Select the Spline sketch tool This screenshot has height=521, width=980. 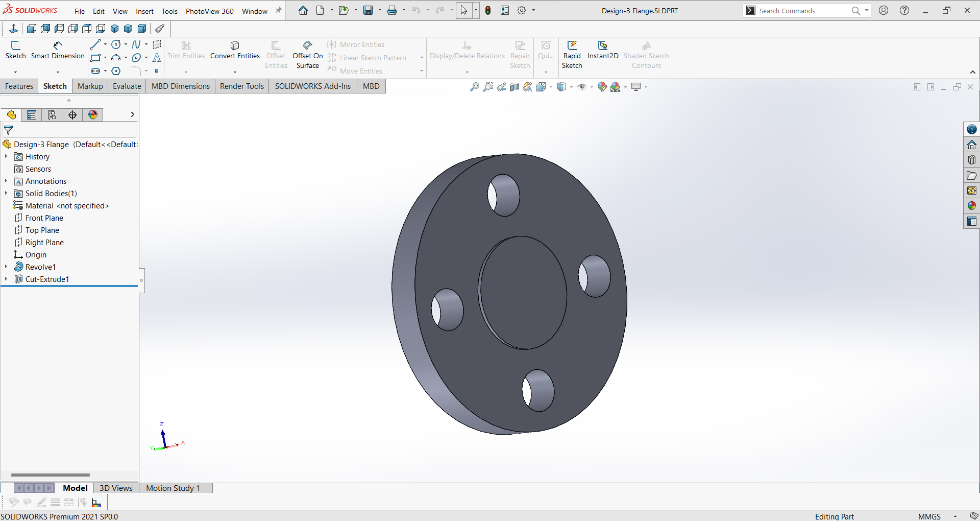(x=136, y=44)
